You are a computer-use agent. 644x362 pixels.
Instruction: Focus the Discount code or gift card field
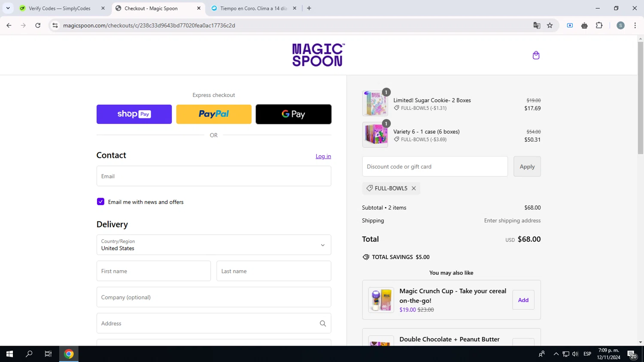point(435,166)
